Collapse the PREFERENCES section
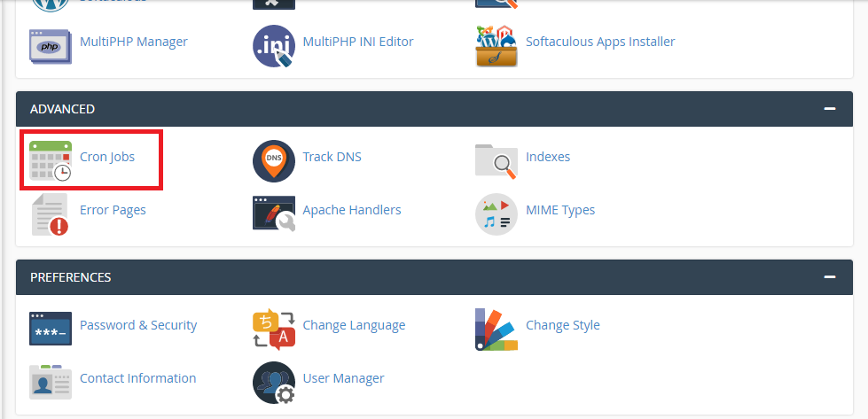The width and height of the screenshot is (868, 419). (x=829, y=277)
